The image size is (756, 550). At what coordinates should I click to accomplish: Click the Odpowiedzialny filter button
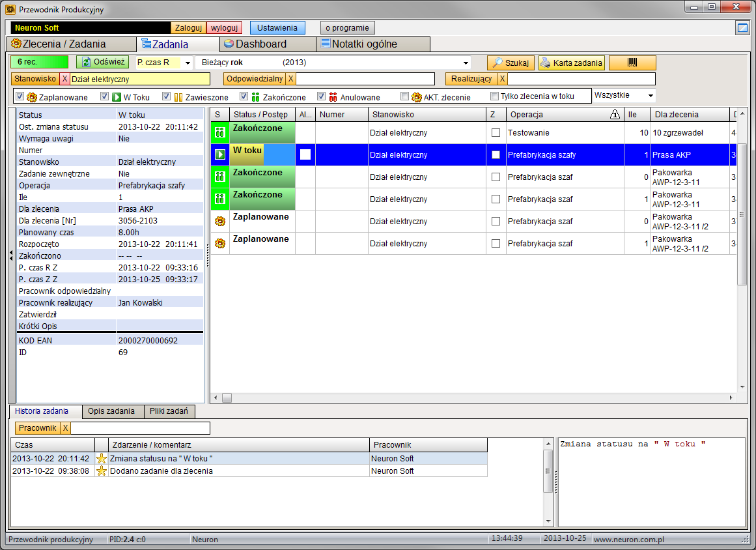click(255, 79)
